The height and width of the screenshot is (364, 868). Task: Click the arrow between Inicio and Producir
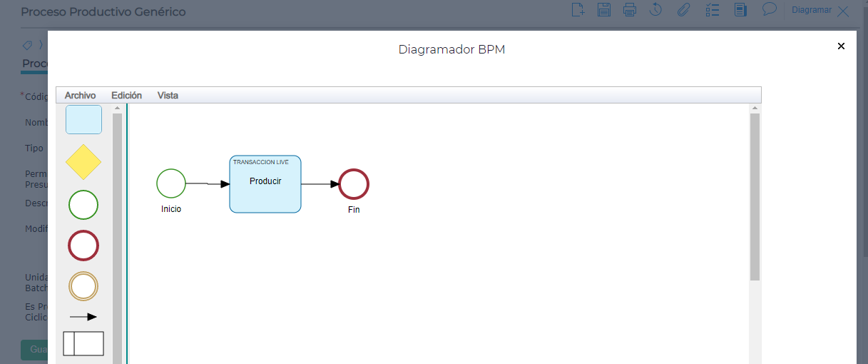point(208,184)
